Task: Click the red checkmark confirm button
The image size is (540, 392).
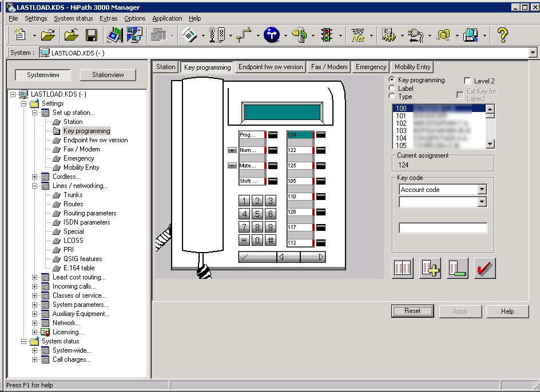Action: (485, 269)
